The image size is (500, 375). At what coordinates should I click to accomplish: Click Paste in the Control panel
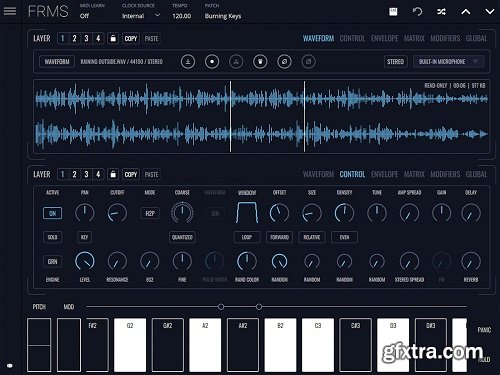tap(151, 174)
